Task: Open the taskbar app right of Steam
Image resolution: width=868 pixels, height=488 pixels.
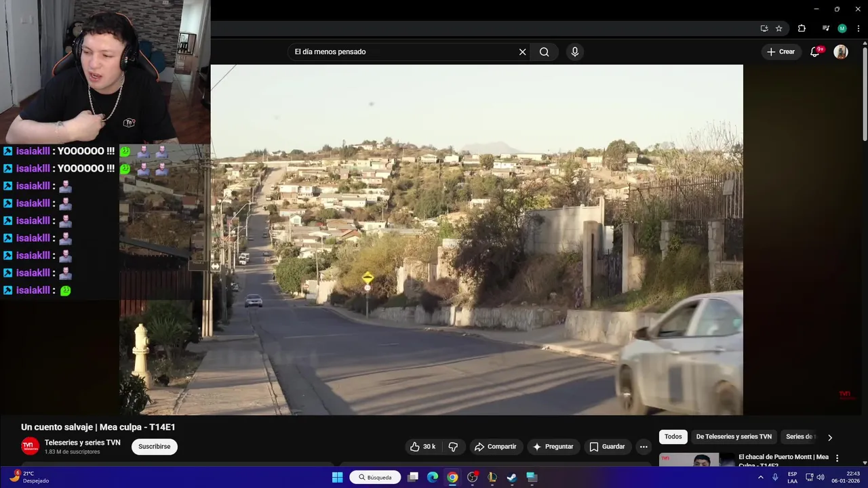Action: 532,477
